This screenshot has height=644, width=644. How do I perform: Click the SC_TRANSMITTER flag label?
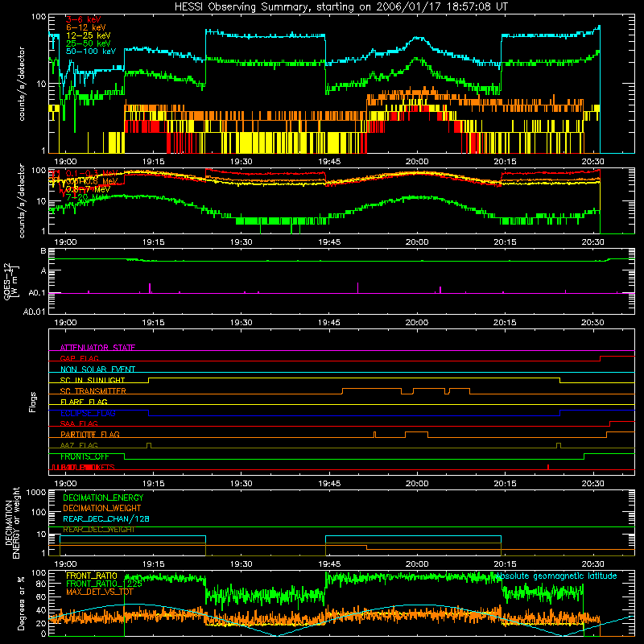pyautogui.click(x=93, y=391)
